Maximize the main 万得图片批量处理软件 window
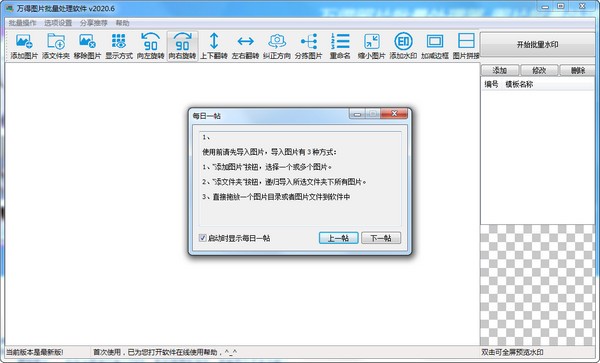The image size is (600, 363). tap(561, 7)
